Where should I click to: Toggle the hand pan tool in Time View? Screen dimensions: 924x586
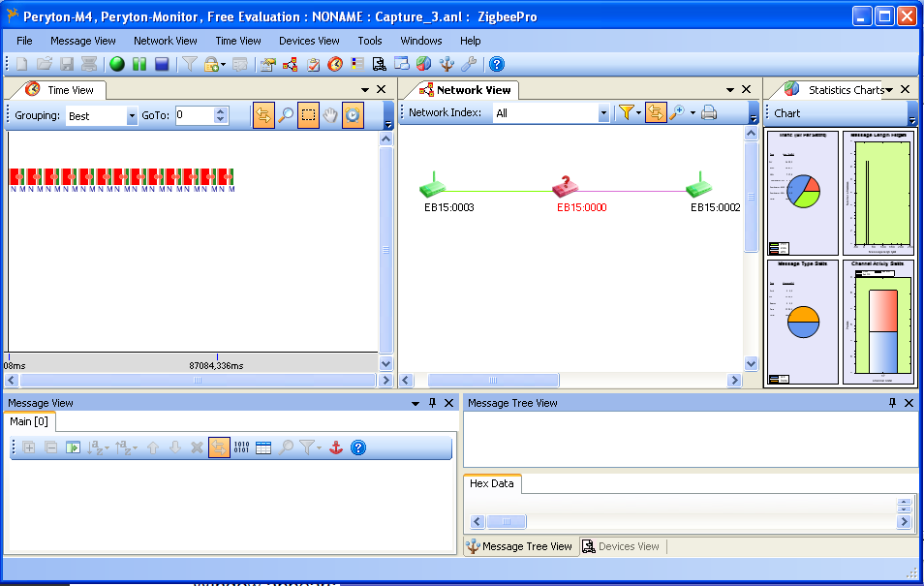coord(330,115)
